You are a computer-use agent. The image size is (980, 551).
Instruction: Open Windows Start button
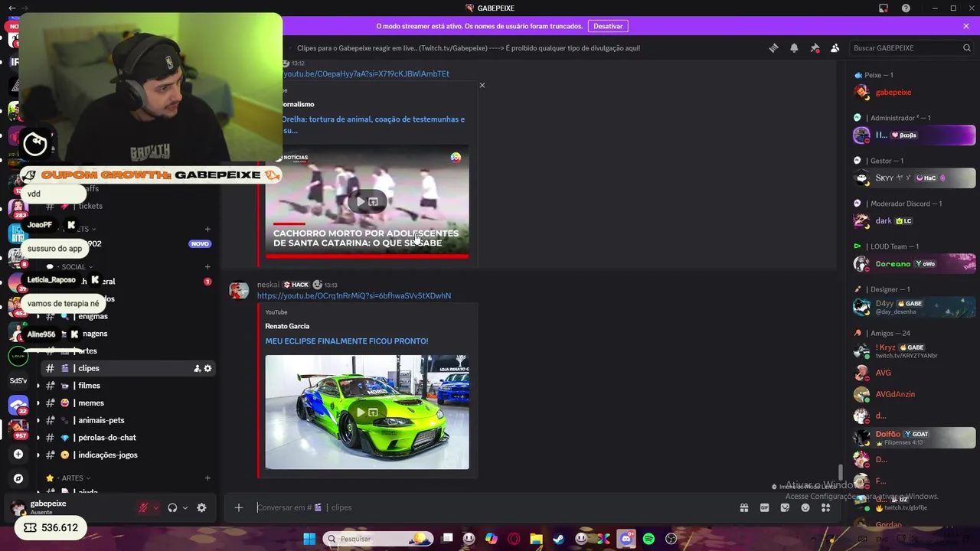click(x=309, y=539)
